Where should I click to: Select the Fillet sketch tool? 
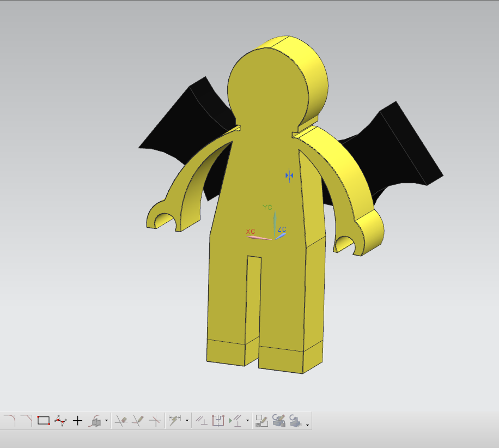[10, 421]
